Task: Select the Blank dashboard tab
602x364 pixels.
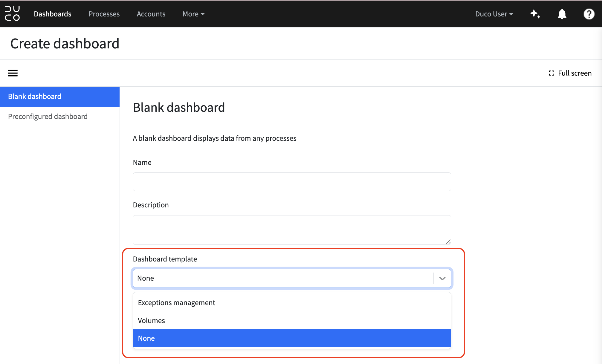Action: pyautogui.click(x=60, y=97)
